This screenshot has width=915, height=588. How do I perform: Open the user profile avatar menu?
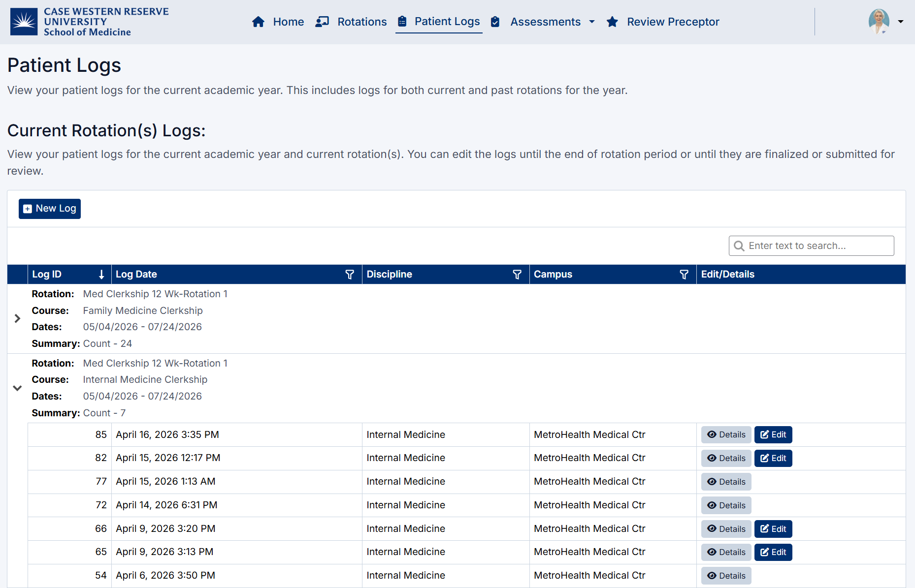tap(879, 22)
